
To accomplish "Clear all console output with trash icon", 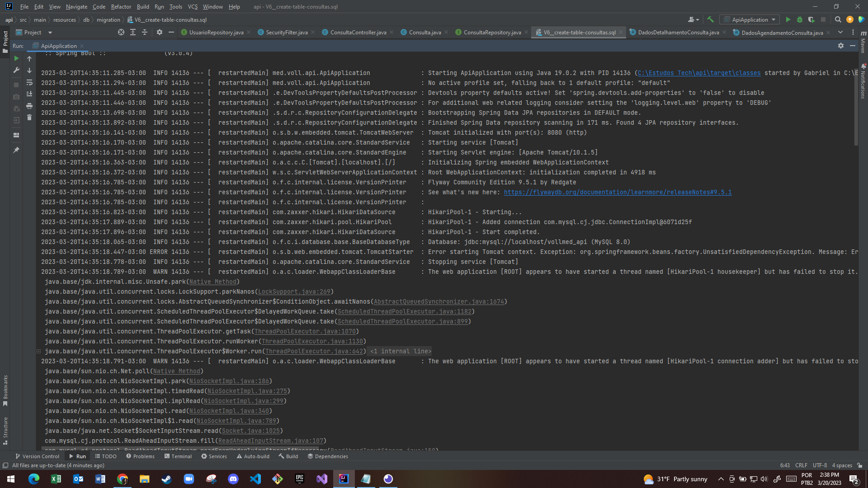I will [29, 117].
